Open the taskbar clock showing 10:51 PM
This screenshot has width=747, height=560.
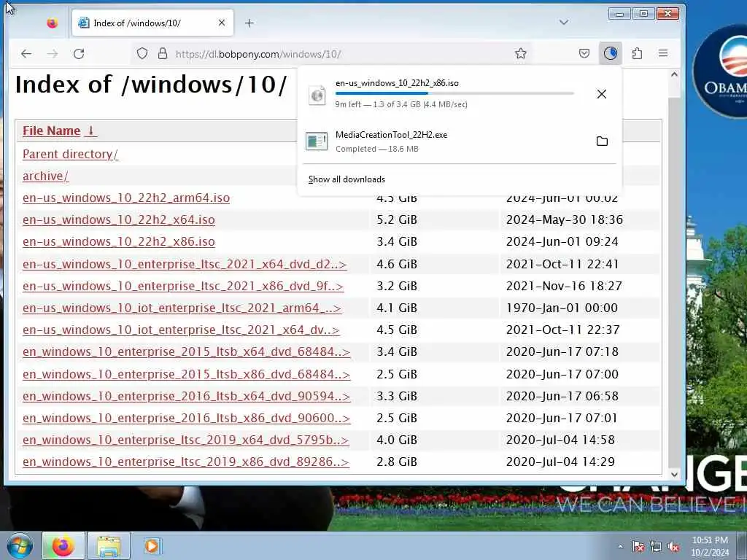[710, 546]
